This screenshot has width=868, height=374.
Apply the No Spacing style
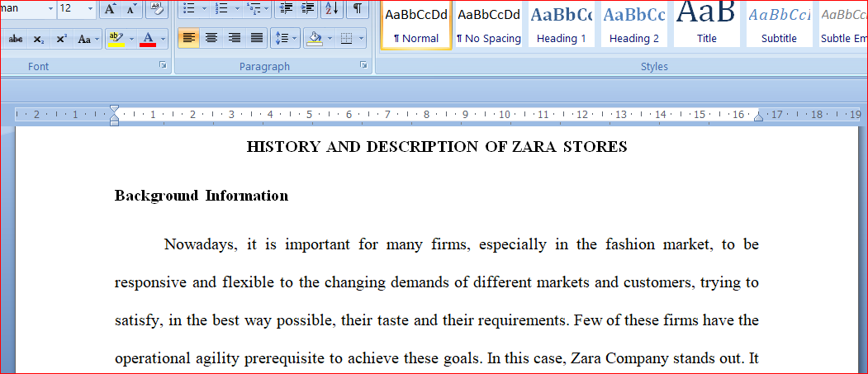point(489,24)
